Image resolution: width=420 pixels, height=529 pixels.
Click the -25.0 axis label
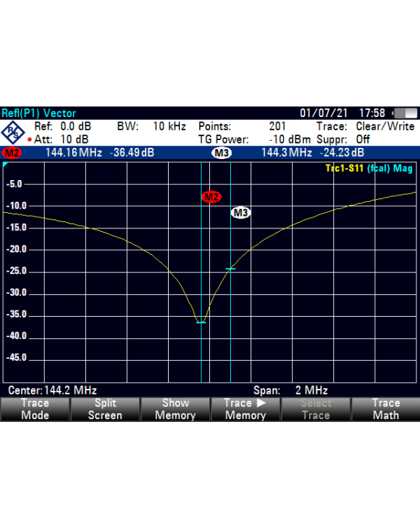(x=16, y=271)
